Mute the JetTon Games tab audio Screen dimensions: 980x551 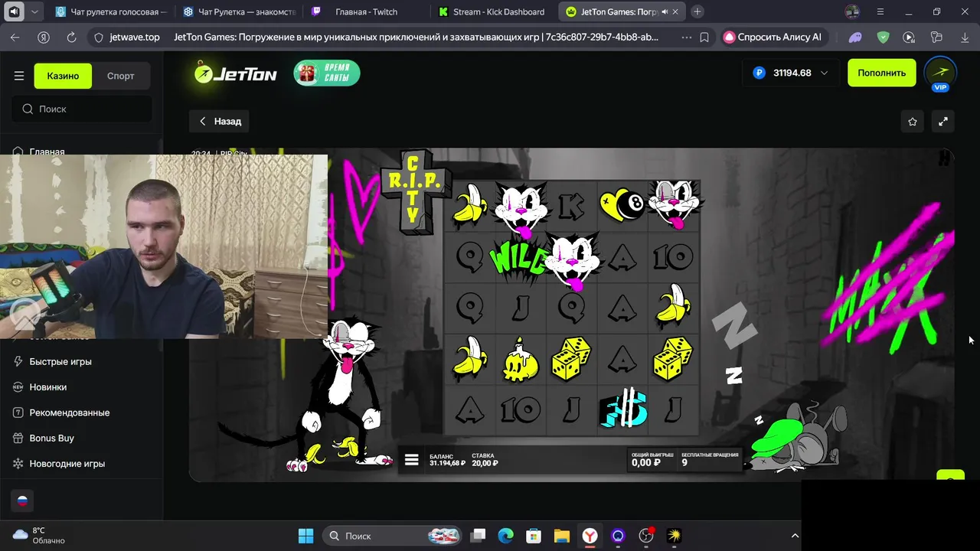coord(664,11)
